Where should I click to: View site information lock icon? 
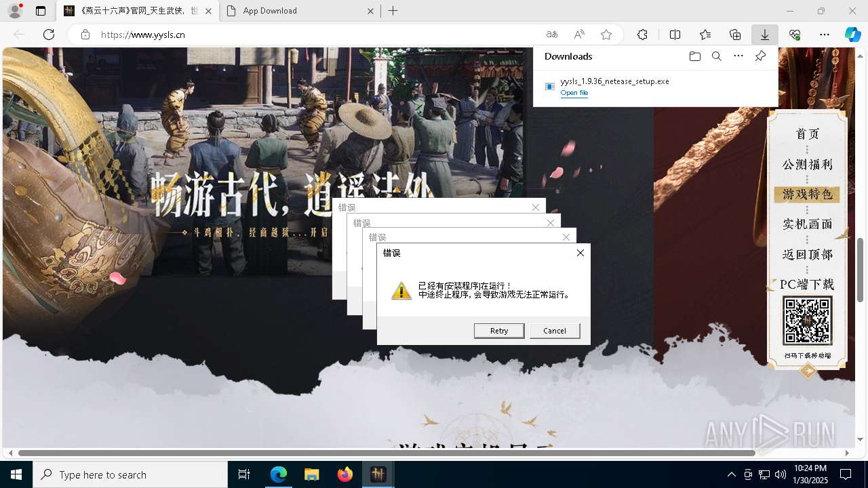85,35
